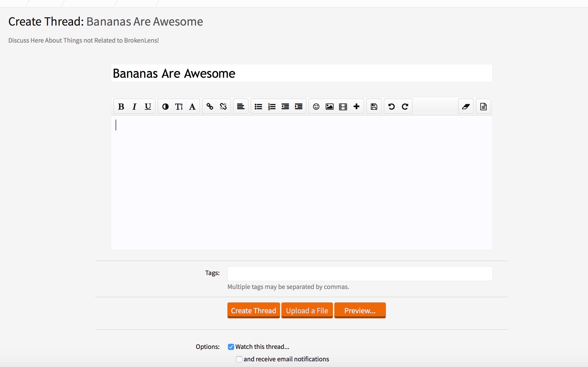This screenshot has height=367, width=588.
Task: Open the text color picker
Action: point(165,106)
